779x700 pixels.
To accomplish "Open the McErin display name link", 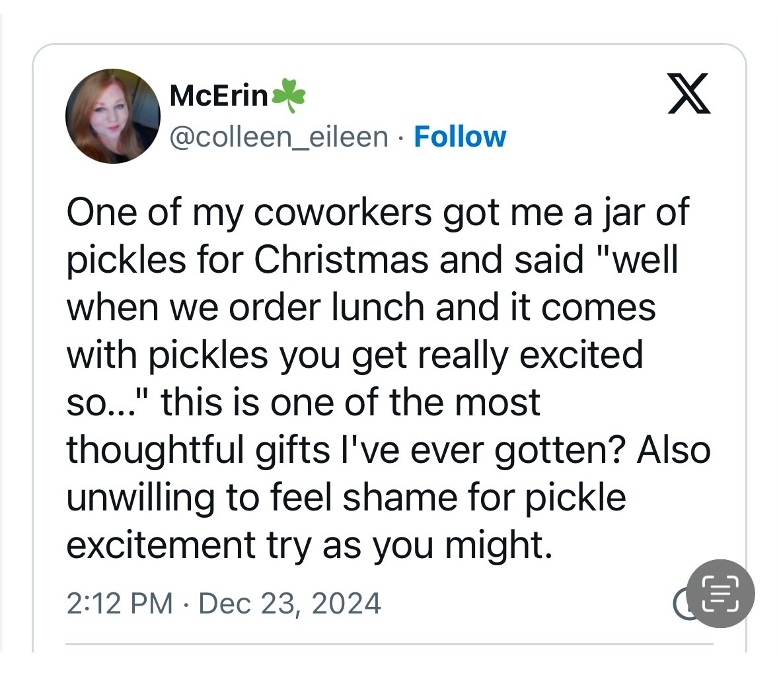I will point(219,96).
